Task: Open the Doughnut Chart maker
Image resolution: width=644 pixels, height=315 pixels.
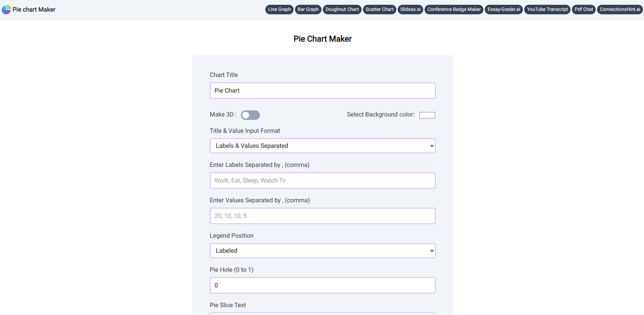Action: pos(342,10)
